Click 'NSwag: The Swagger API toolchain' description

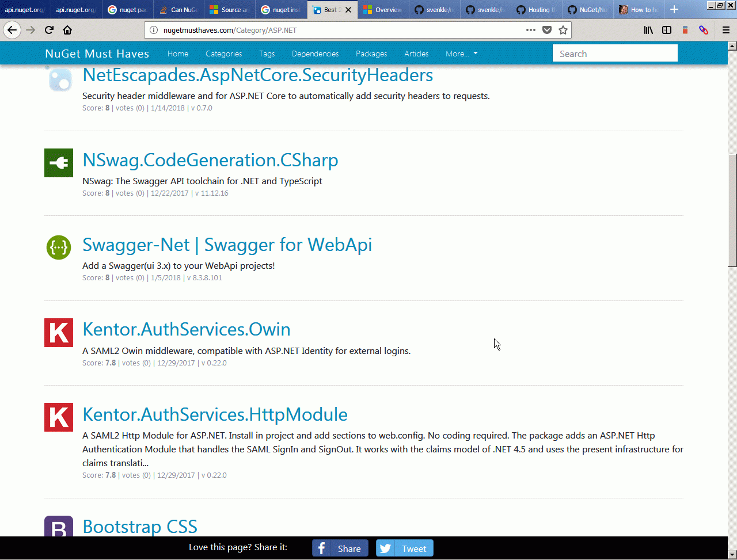point(202,181)
